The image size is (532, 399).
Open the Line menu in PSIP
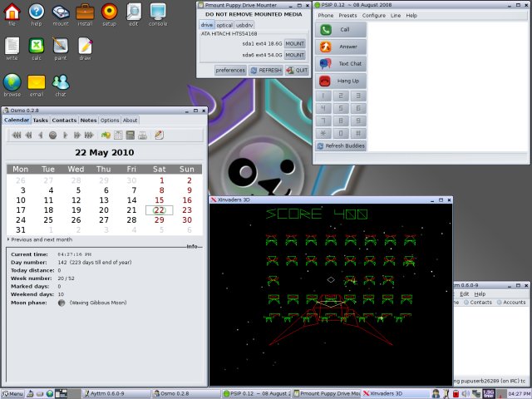(x=396, y=16)
